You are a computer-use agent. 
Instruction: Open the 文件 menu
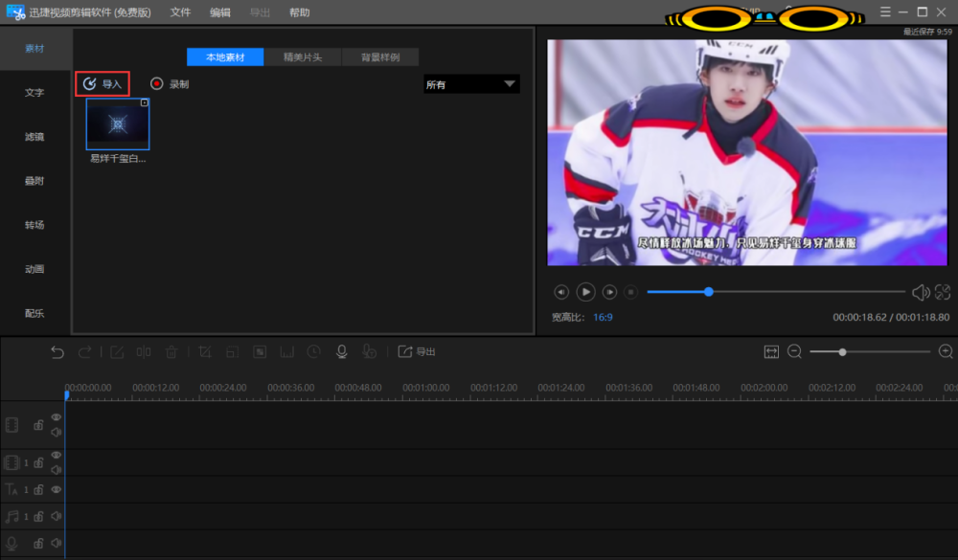click(180, 12)
